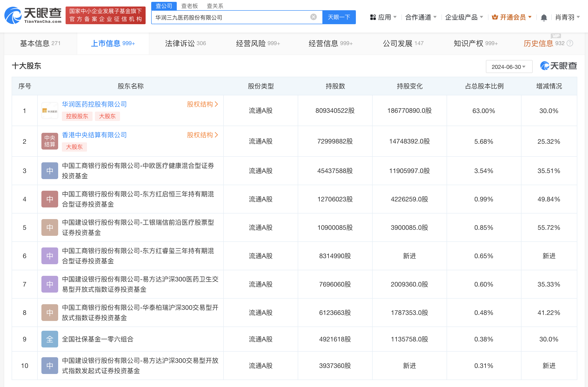The height and width of the screenshot is (387, 588).
Task: Click the 占总股本比例 column header
Action: click(484, 86)
